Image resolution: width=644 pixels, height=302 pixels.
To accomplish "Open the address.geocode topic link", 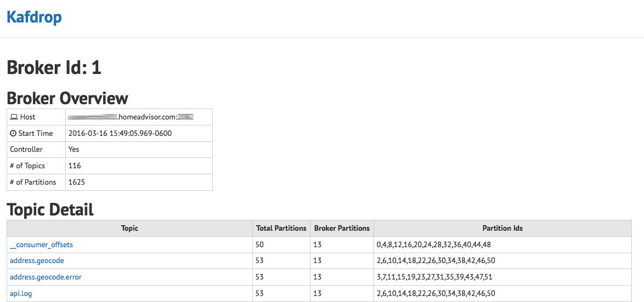I will [37, 261].
